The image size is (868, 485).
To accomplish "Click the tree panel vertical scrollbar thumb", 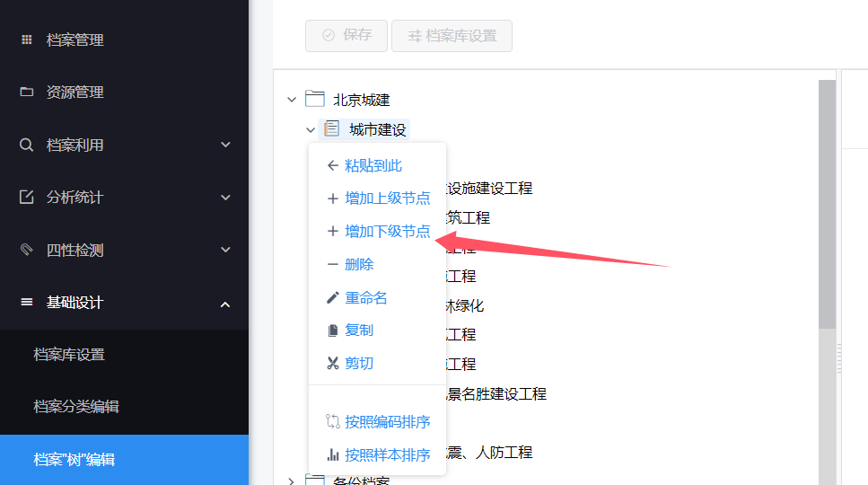I will 827,204.
